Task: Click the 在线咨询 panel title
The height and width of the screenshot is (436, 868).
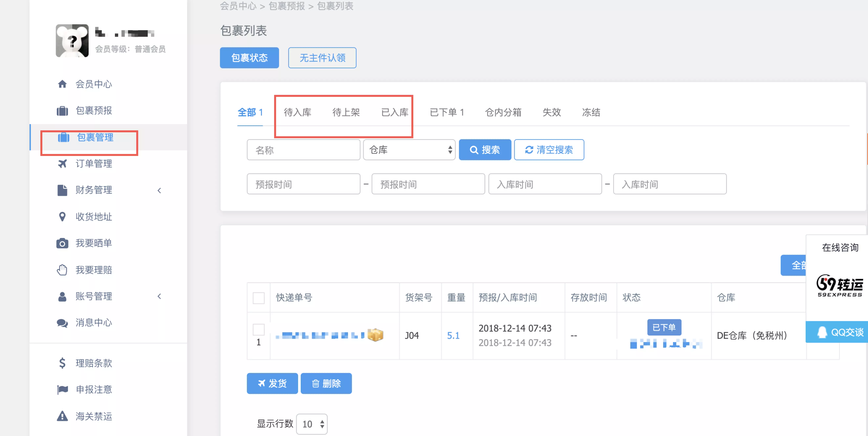Action: click(x=840, y=248)
